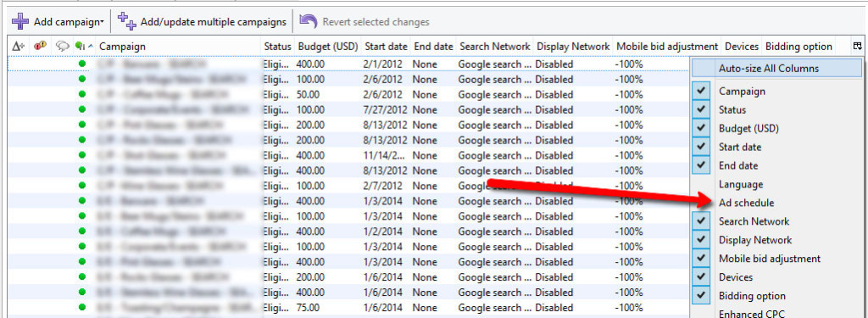Click green status dot in 75.00 budget row
The image size is (868, 318).
point(82,308)
